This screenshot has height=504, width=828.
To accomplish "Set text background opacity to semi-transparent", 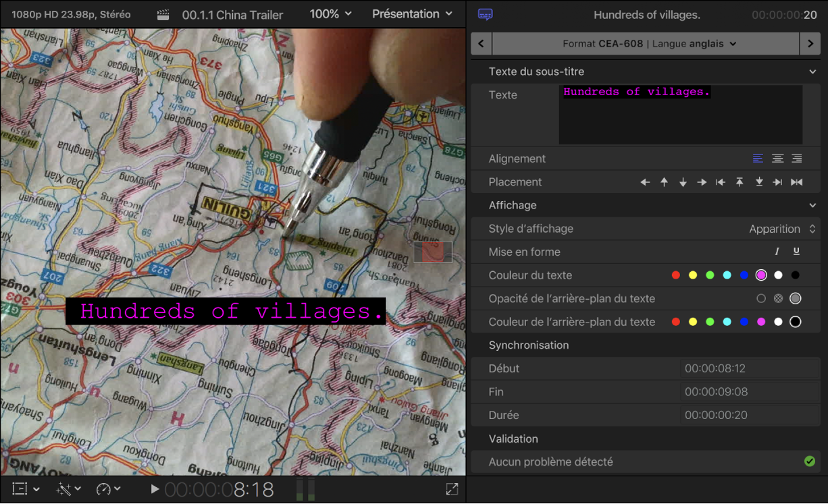I will [x=777, y=298].
